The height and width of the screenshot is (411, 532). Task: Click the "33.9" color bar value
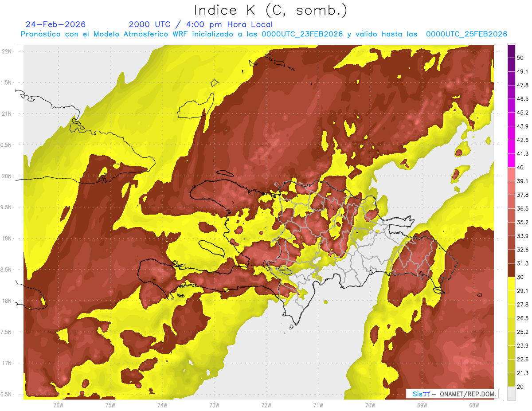pos(522,236)
